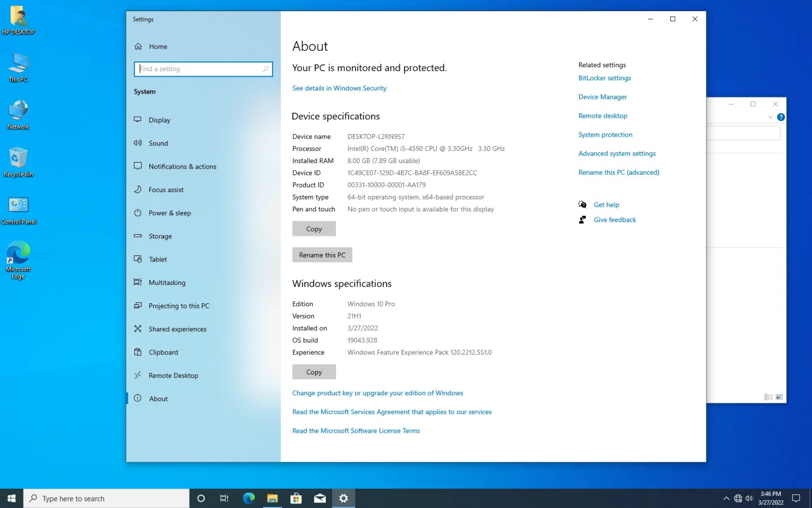This screenshot has width=812, height=508.
Task: Click the volume icon in system tray
Action: tap(749, 498)
